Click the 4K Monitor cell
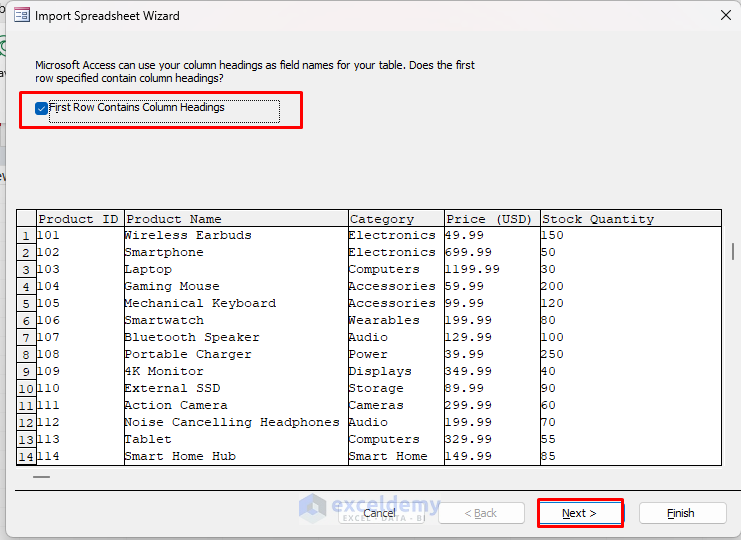Screen dimensions: 741x540 (236, 371)
